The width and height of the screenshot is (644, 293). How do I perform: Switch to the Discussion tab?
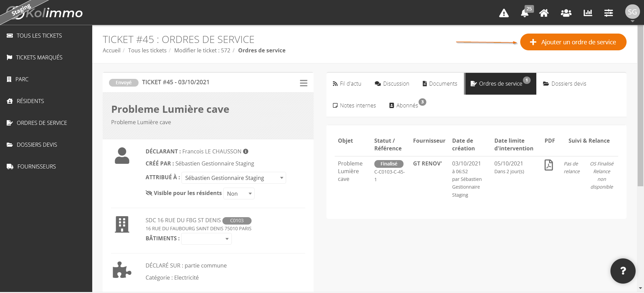392,84
